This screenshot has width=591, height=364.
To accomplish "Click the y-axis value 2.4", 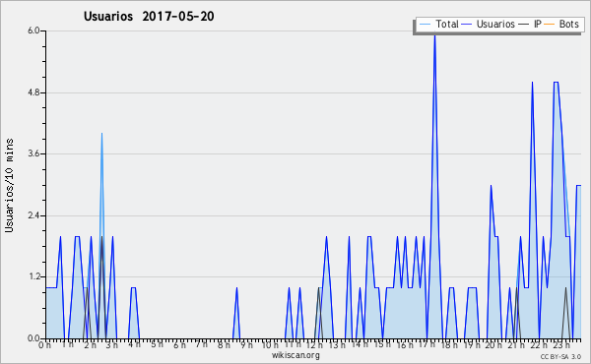I will tap(33, 215).
